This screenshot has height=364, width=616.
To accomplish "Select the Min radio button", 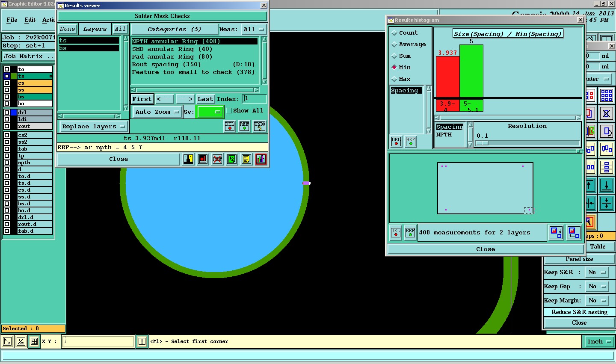I will pyautogui.click(x=394, y=68).
